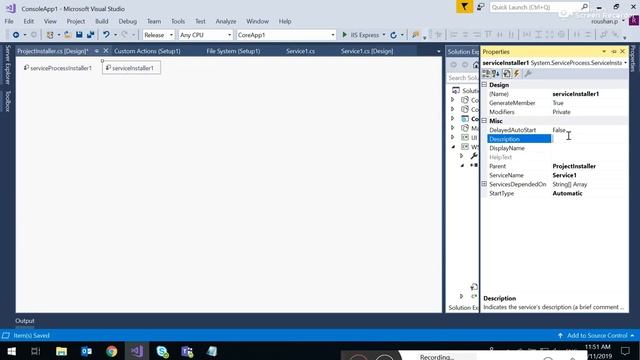Collapse the Design category in Properties
Screen dimensions: 640x360
(484, 84)
